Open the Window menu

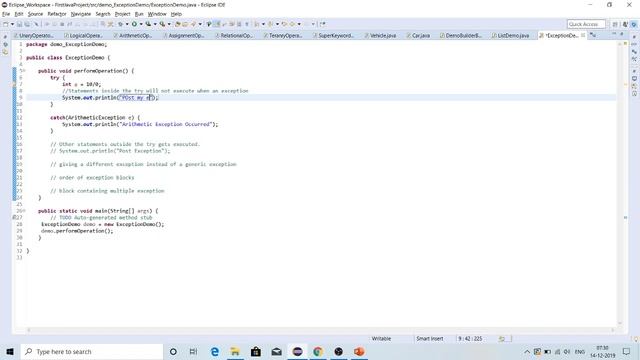coord(157,14)
